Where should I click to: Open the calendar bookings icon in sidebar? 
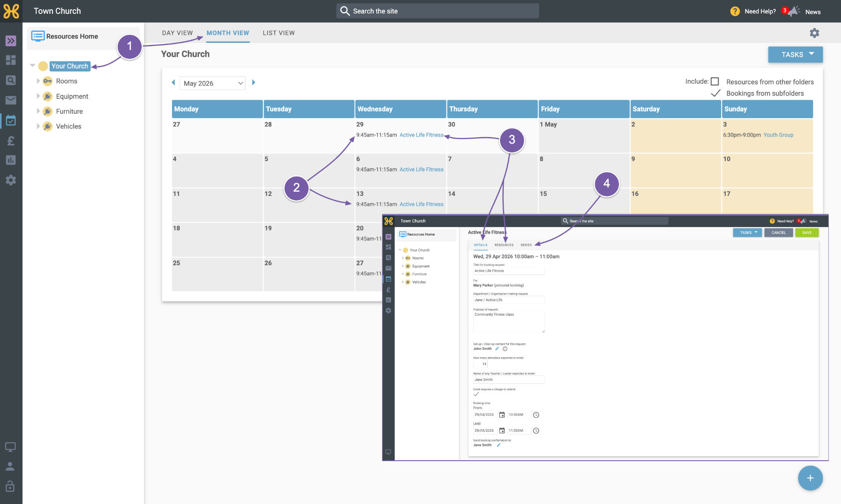pos(11,121)
